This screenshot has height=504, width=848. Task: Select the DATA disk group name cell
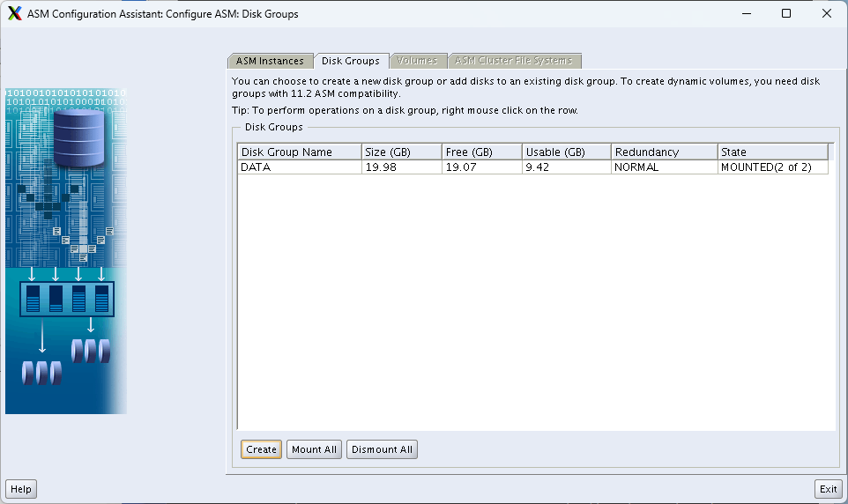pos(300,167)
